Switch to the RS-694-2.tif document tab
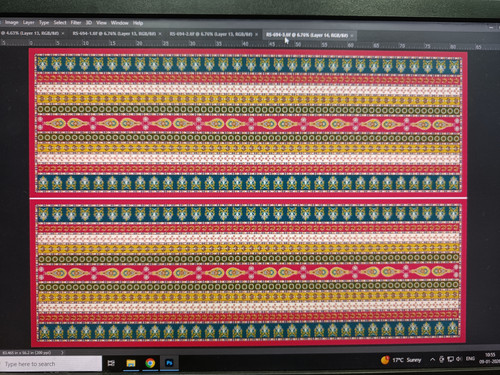This screenshot has width=500, height=375. point(211,34)
